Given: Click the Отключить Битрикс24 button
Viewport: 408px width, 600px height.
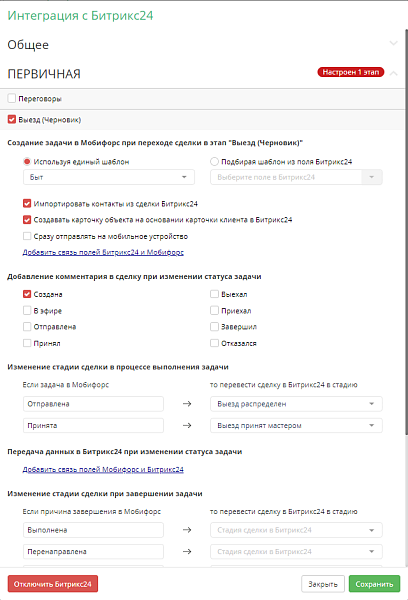Looking at the screenshot, I should tap(53, 584).
